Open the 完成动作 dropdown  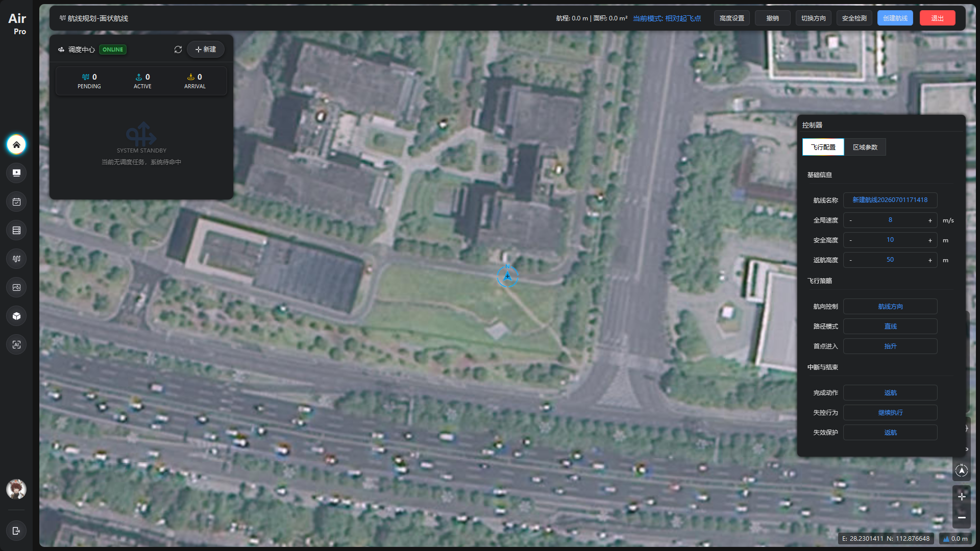pyautogui.click(x=890, y=393)
